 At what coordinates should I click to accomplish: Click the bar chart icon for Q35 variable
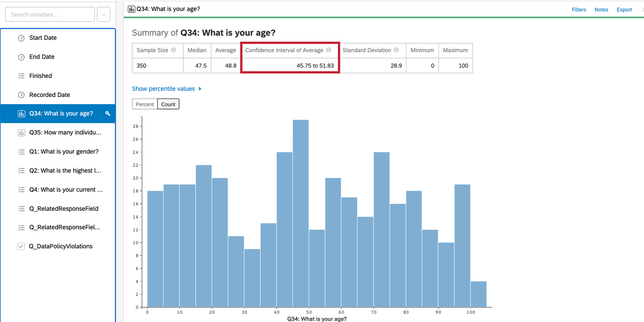pyautogui.click(x=22, y=133)
